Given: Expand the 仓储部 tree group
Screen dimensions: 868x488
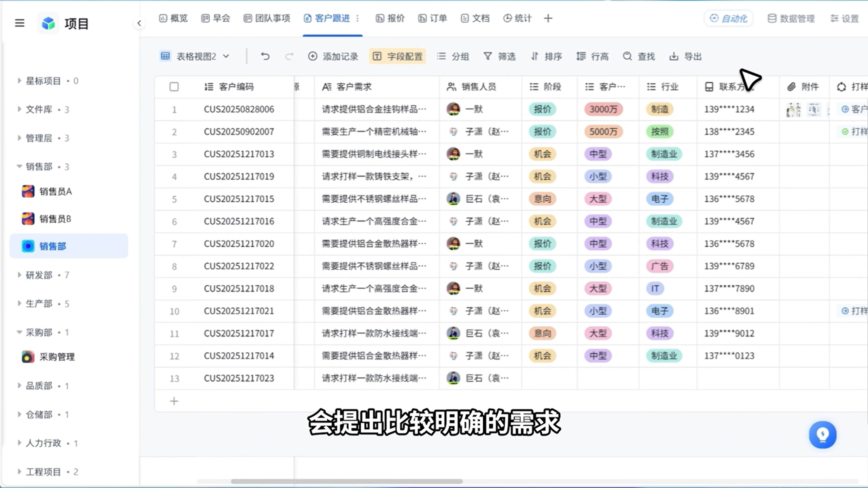Looking at the screenshot, I should pos(19,414).
